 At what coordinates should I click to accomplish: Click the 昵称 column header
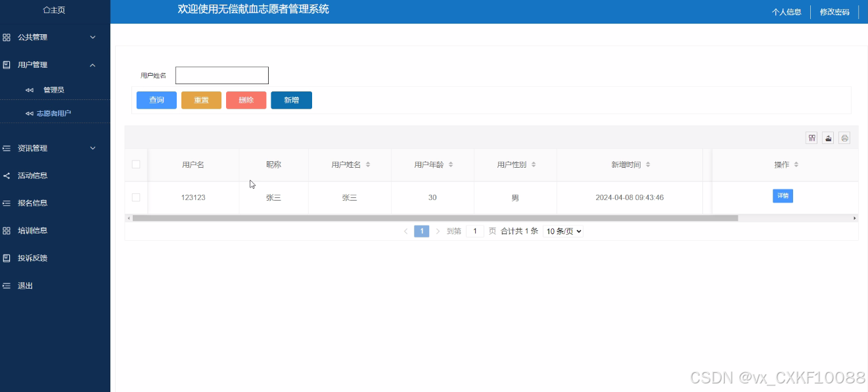(273, 165)
